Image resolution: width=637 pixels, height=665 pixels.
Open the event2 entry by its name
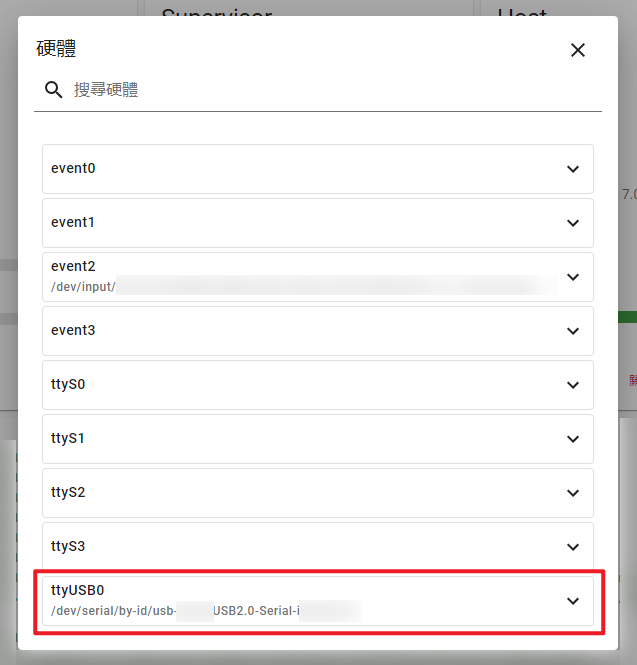point(73,266)
